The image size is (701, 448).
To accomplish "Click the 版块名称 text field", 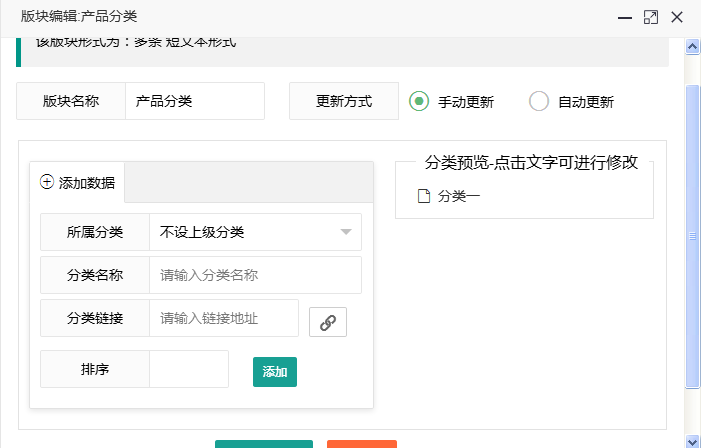I will coord(194,101).
